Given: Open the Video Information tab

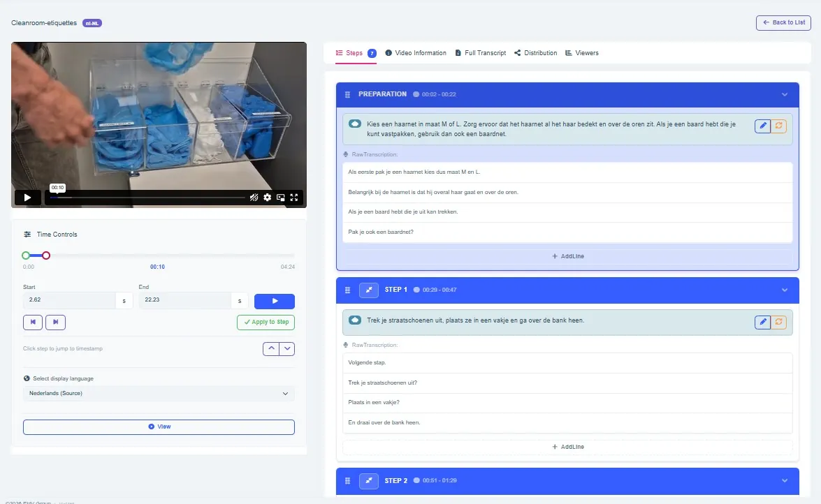Looking at the screenshot, I should click(x=416, y=53).
